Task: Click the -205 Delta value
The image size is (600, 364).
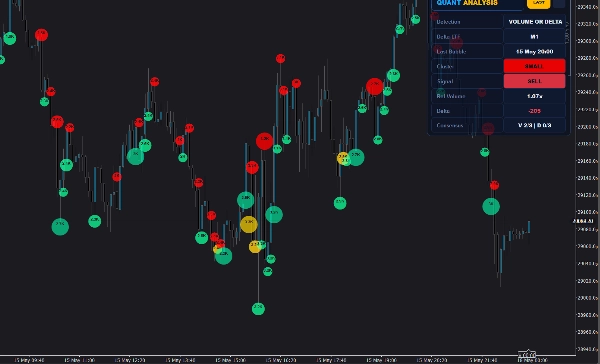Action: (535, 111)
